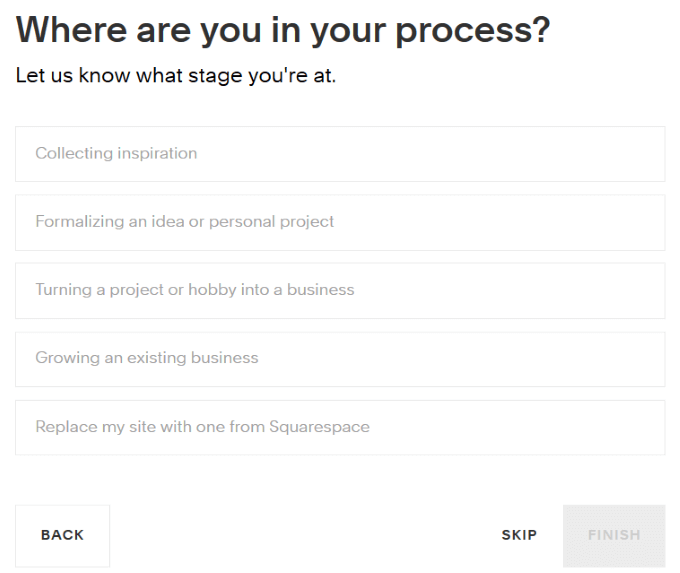
Task: Mark 'Collecting inspiration' as your stage
Action: (340, 154)
